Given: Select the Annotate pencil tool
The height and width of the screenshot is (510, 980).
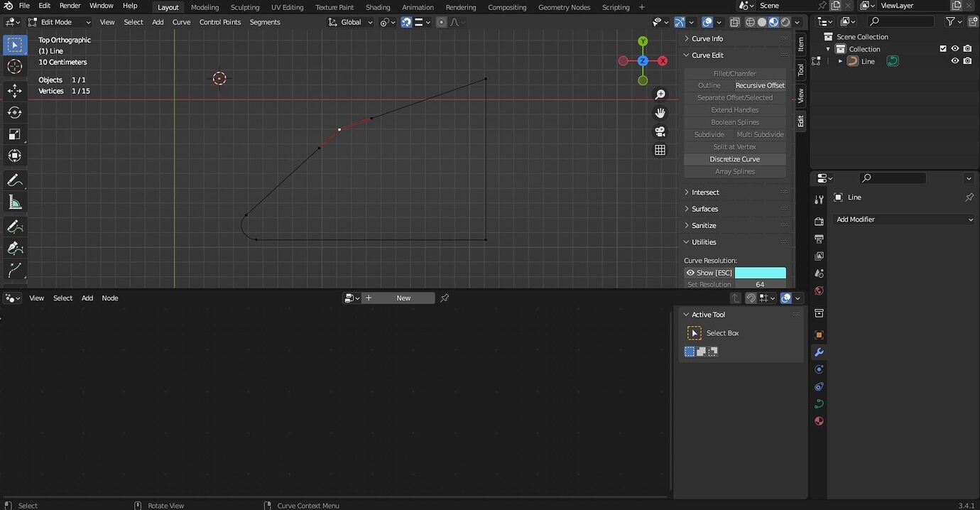Looking at the screenshot, I should pyautogui.click(x=14, y=180).
